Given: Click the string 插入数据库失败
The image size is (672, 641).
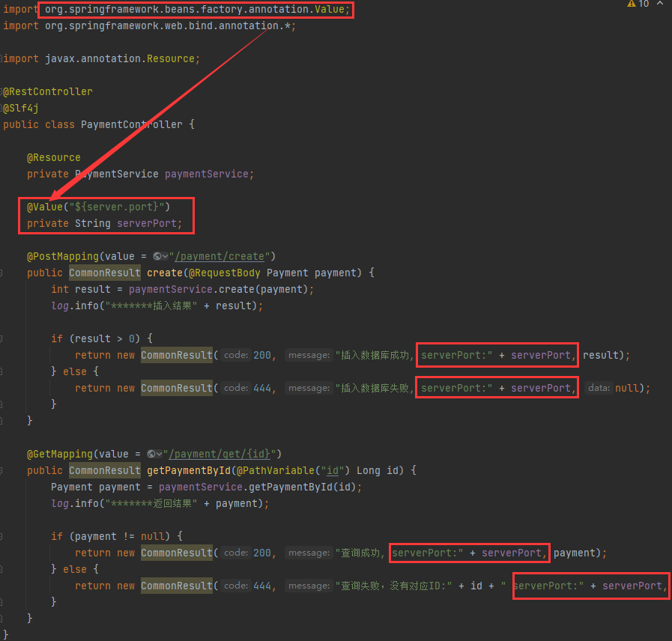Looking at the screenshot, I should [x=375, y=388].
